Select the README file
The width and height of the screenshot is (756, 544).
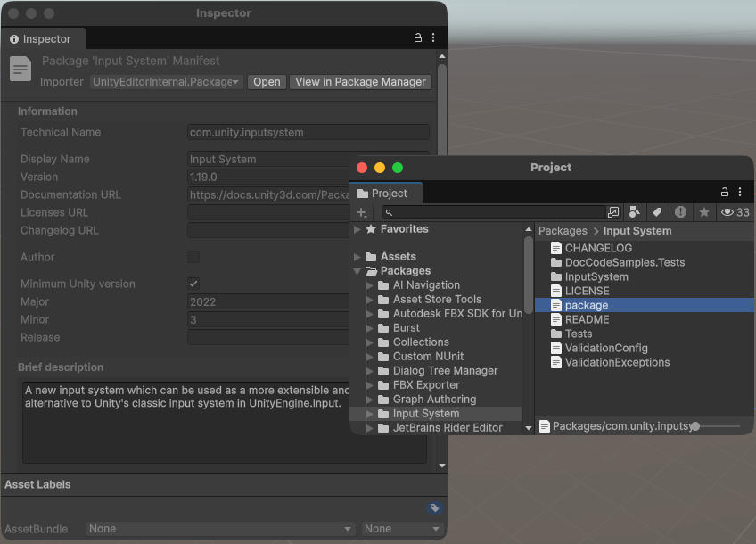[x=580, y=320]
